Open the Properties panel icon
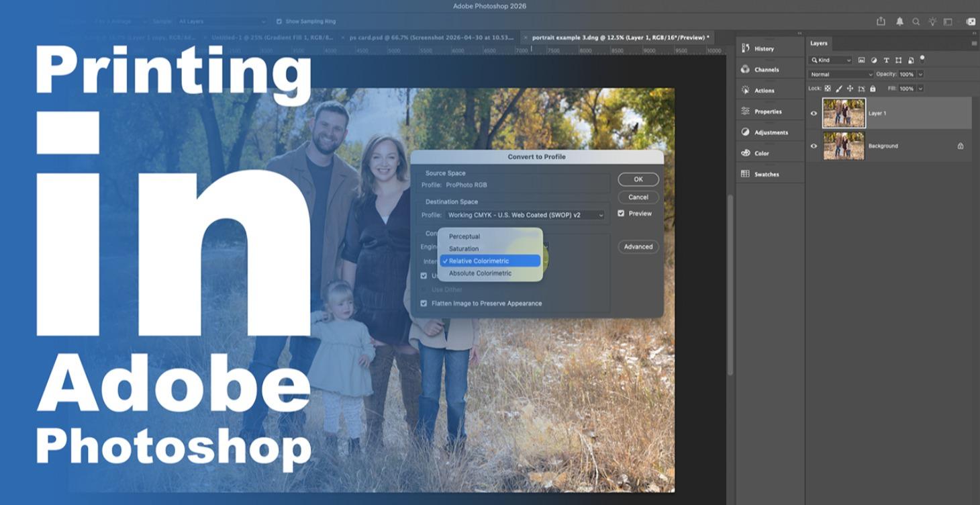Screen dimensions: 980x505 745,111
